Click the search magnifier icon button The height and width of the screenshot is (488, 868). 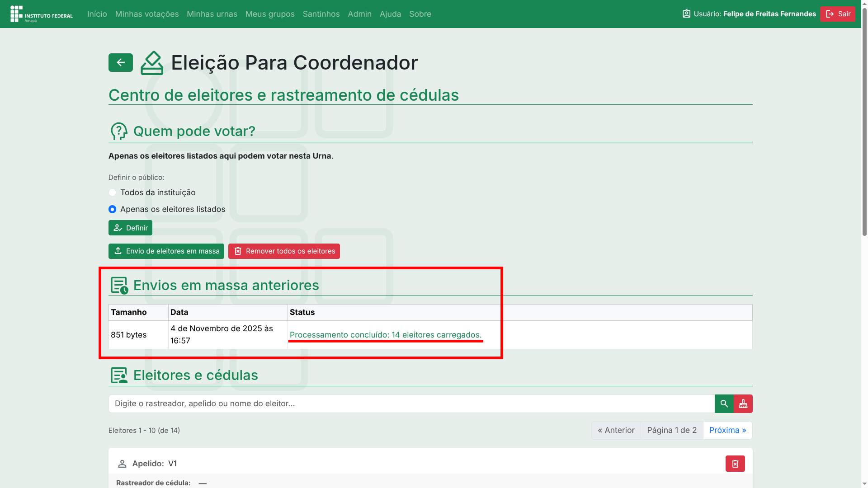click(724, 404)
